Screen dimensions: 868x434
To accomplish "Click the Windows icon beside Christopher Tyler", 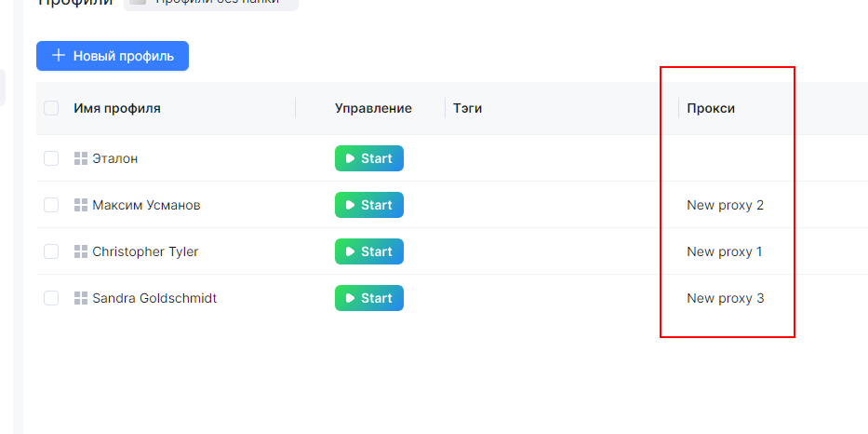I will [80, 251].
